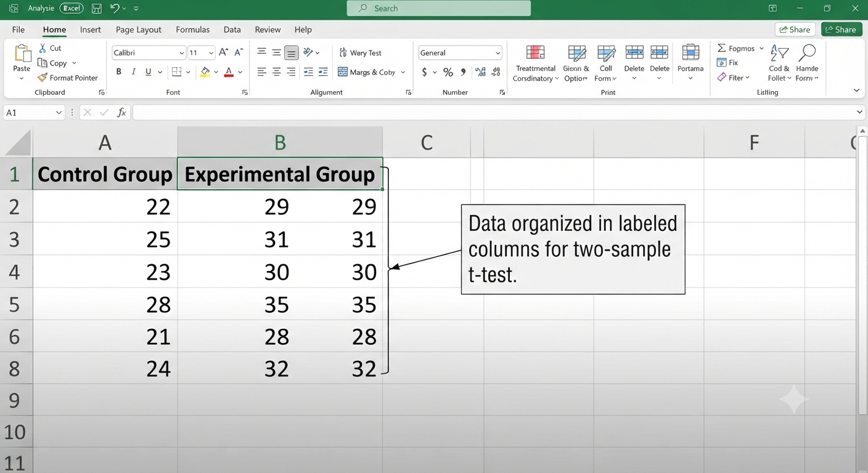The height and width of the screenshot is (473, 868).
Task: Click the Fix fill icon
Action: 721,62
